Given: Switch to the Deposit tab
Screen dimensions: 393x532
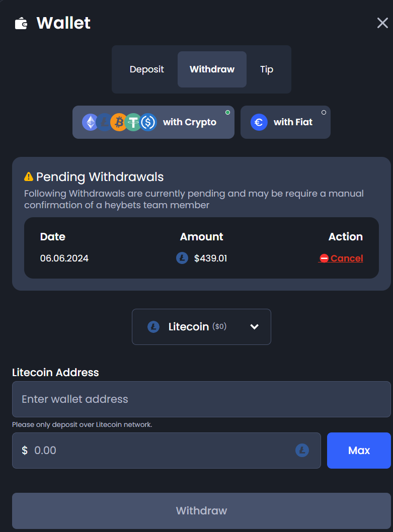Looking at the screenshot, I should (146, 69).
